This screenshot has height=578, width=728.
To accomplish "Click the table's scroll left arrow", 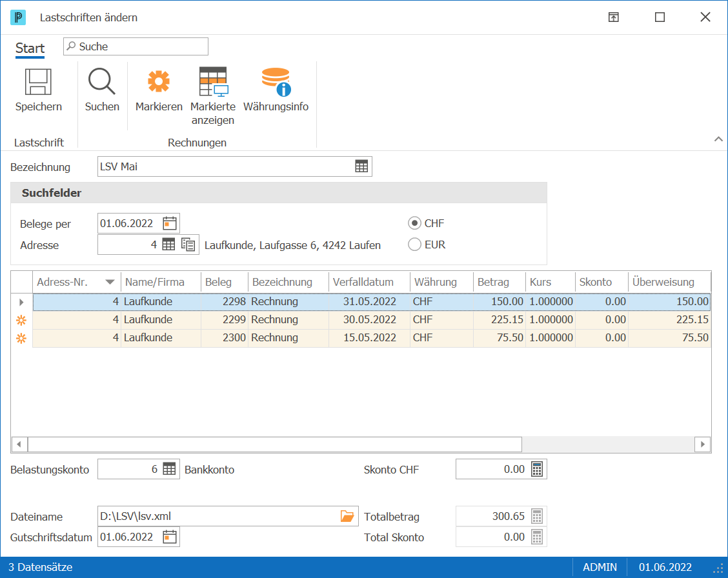I will tap(19, 444).
